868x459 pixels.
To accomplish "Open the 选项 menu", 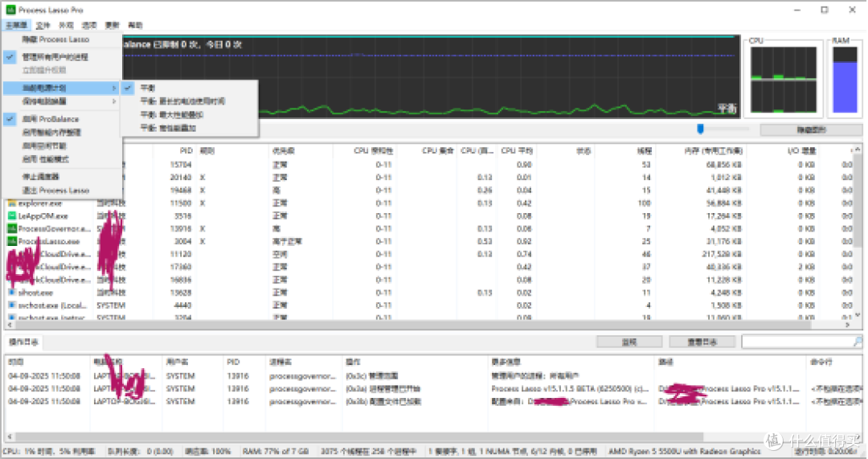I will [89, 25].
